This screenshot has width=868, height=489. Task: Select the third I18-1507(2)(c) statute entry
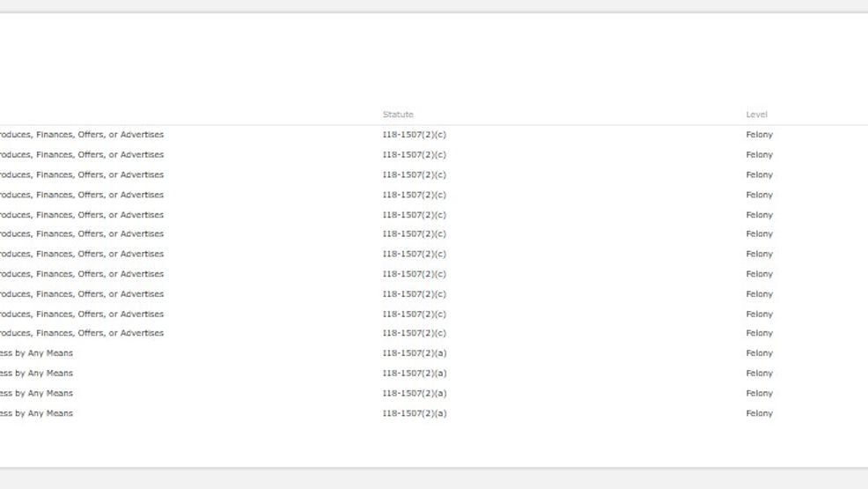414,174
